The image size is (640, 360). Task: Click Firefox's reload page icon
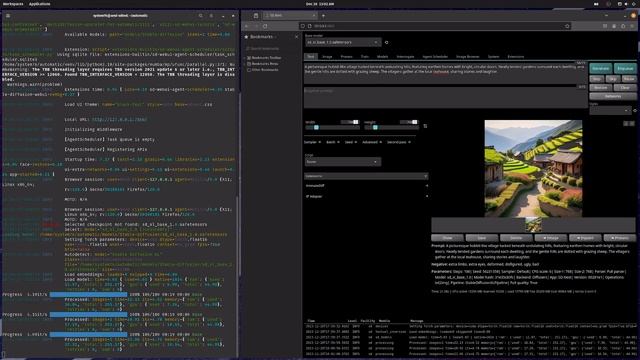[265, 26]
